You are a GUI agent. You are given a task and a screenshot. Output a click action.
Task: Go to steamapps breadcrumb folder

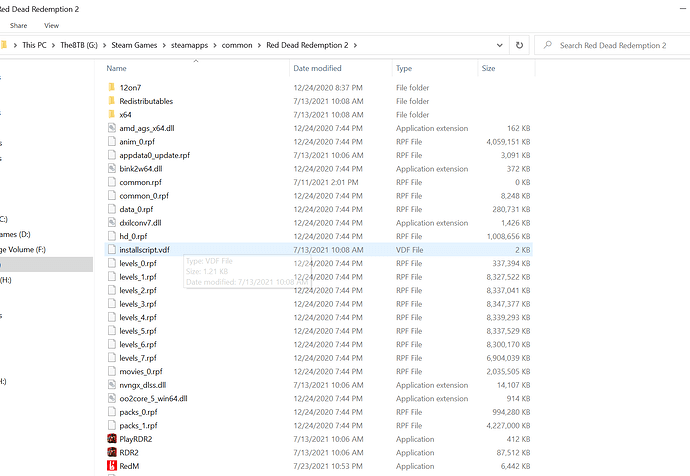(x=189, y=45)
